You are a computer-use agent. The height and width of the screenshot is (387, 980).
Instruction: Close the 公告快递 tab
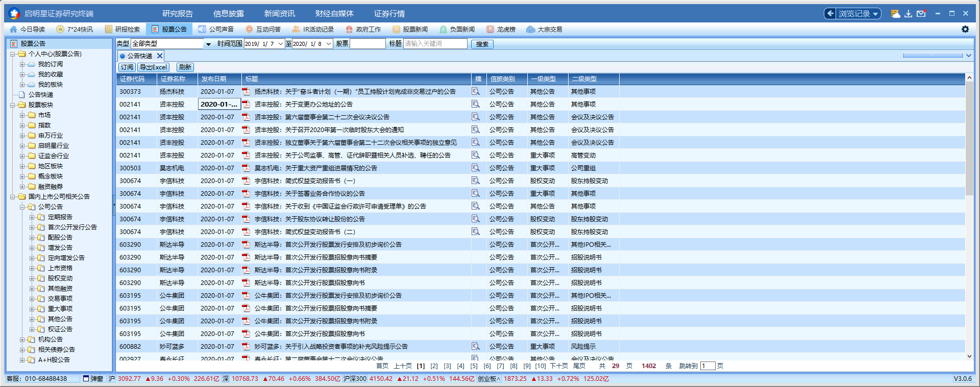coord(160,56)
